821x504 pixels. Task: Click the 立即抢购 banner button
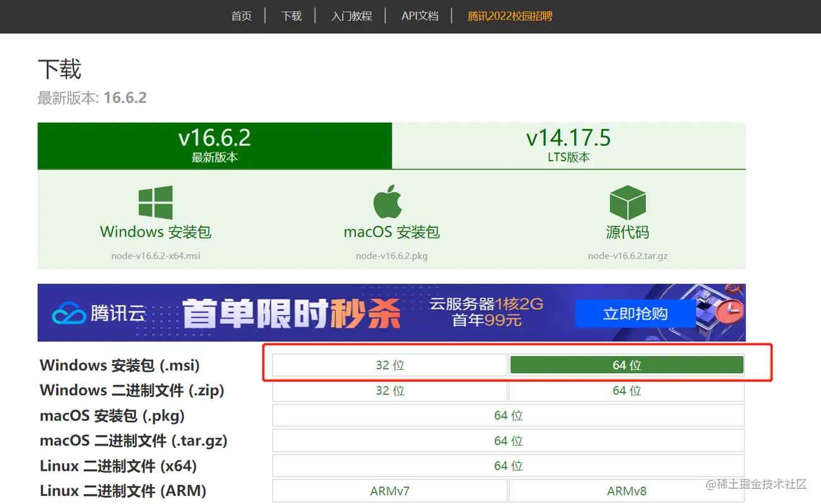pos(635,314)
